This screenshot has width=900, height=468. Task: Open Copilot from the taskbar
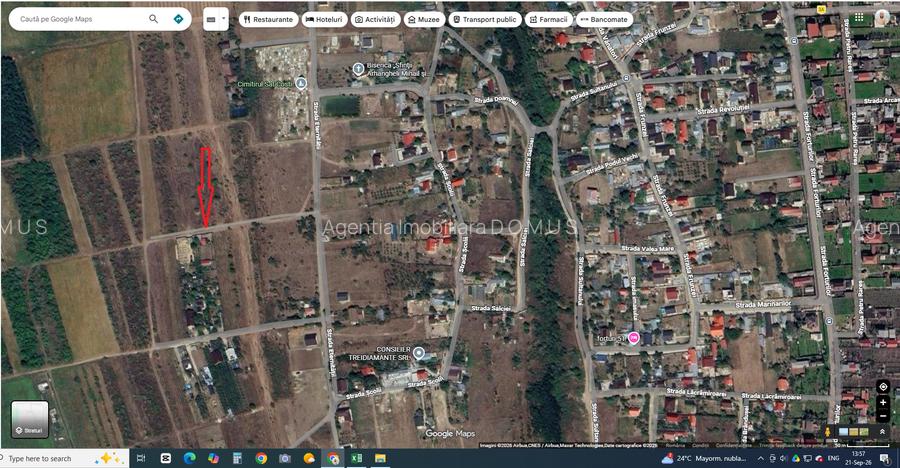[214, 458]
